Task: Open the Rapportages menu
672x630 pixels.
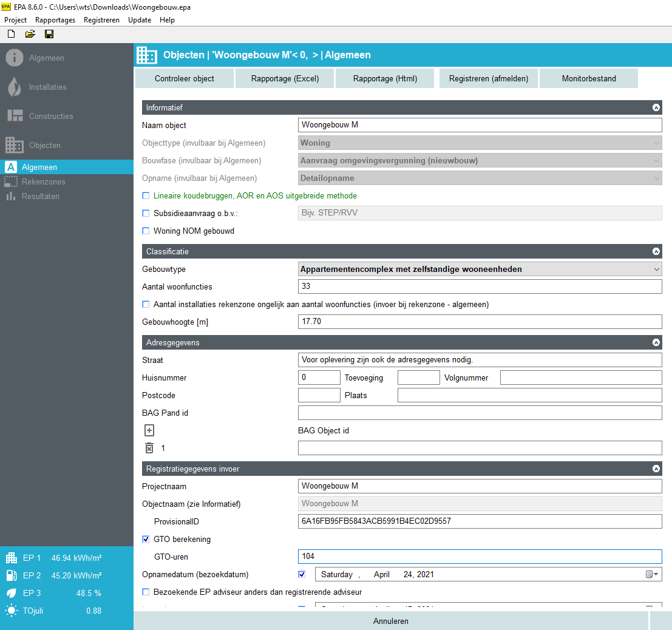Action: [x=55, y=20]
